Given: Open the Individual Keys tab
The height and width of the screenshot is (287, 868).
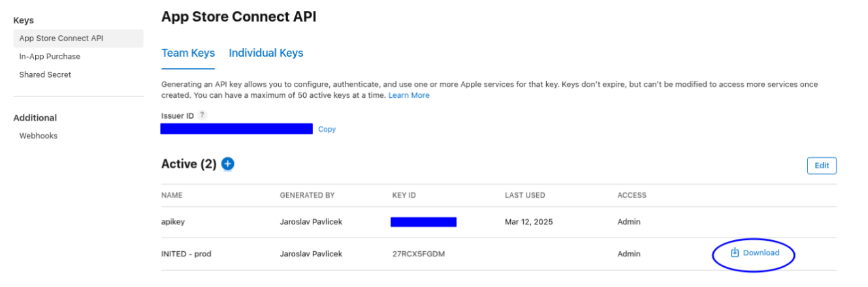Looking at the screenshot, I should [x=266, y=53].
